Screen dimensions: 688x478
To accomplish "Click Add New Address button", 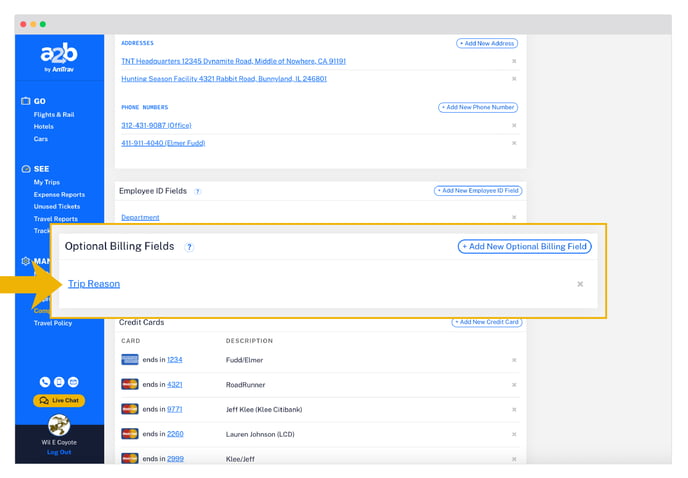I will click(x=487, y=43).
